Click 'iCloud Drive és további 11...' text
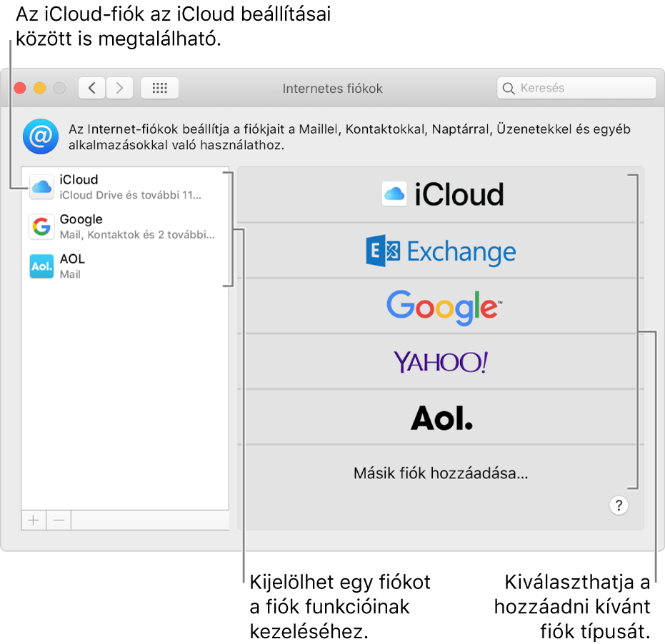 click(x=130, y=195)
